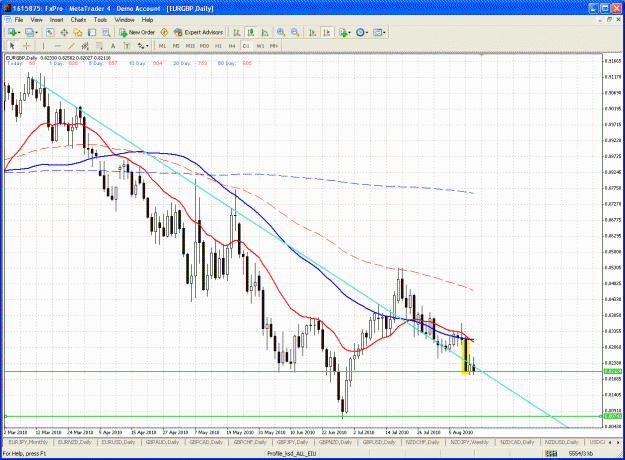Switch to EURNZD,Daily chart tab
Image resolution: width=625 pixels, height=460 pixels.
75,442
